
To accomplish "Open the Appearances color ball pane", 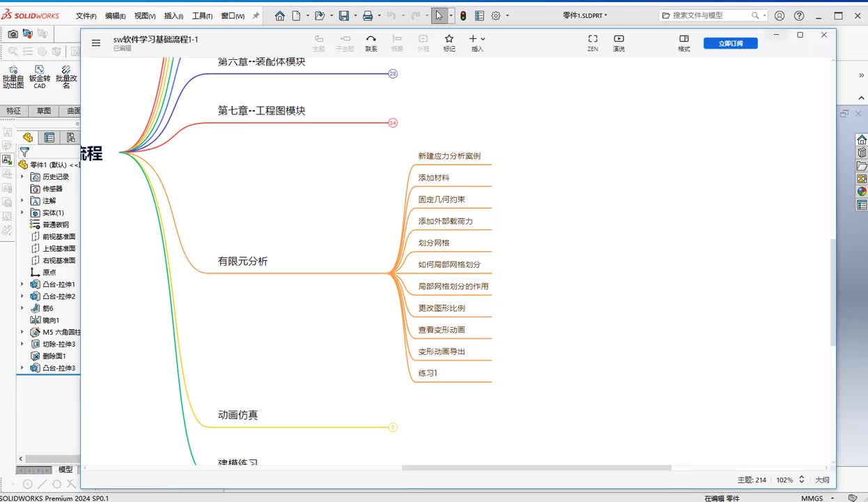I will click(862, 192).
